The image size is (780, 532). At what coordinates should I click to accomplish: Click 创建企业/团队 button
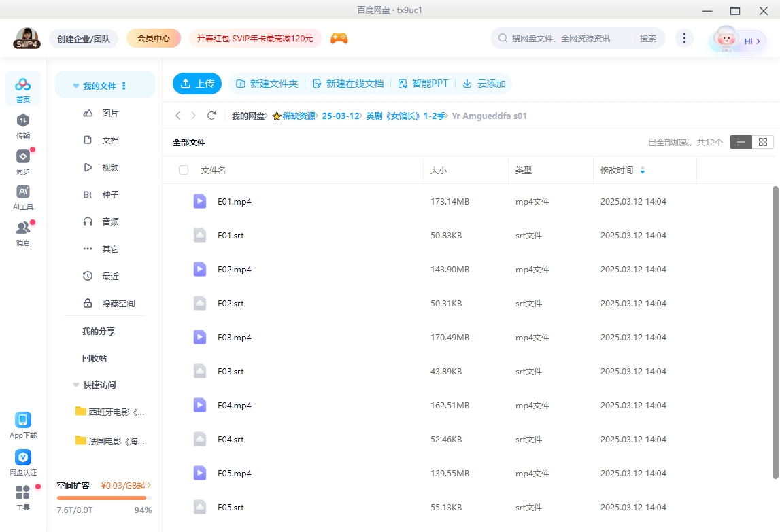click(84, 39)
